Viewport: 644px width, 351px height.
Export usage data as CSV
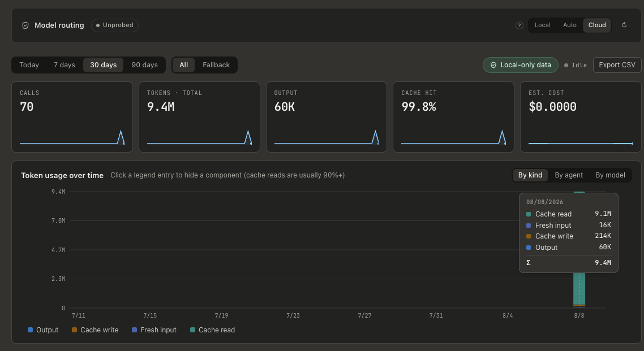(617, 65)
